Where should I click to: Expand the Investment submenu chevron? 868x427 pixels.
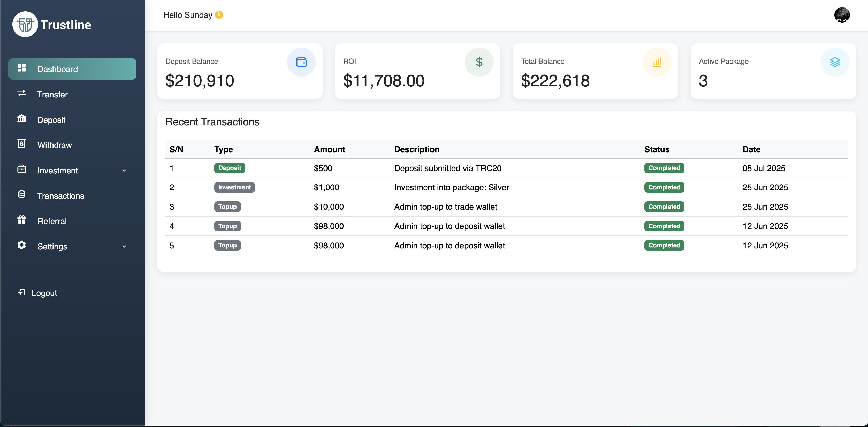pos(124,171)
